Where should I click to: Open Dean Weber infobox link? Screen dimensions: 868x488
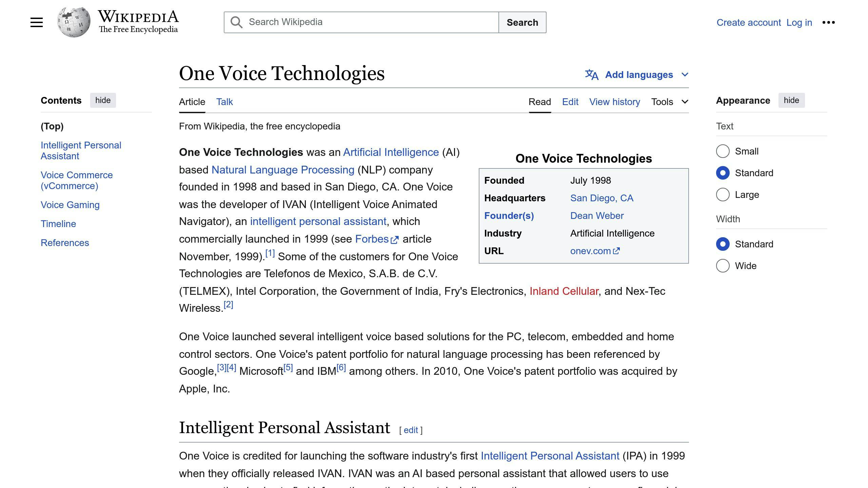[597, 216]
